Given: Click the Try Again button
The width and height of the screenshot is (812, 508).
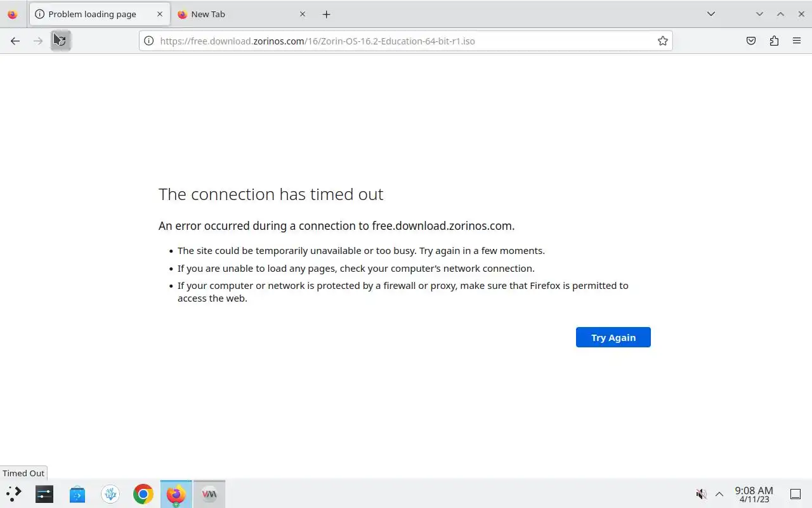Looking at the screenshot, I should pyautogui.click(x=613, y=337).
